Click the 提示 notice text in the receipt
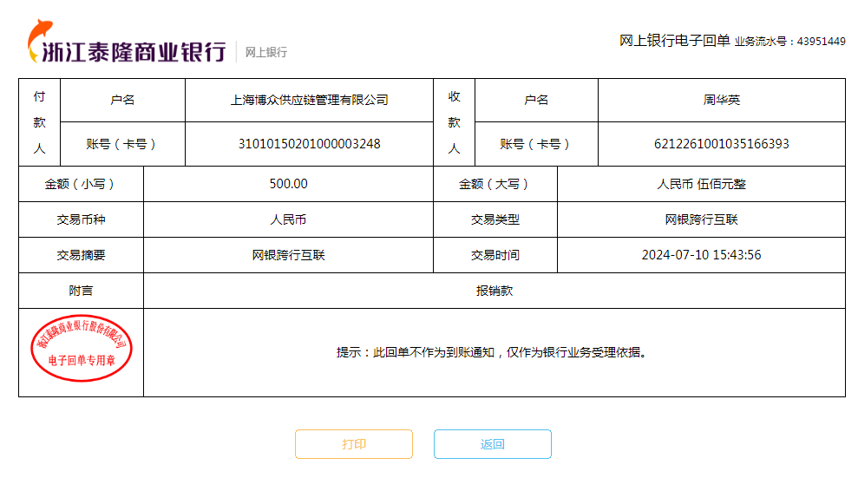This screenshot has height=504, width=858. 493,352
